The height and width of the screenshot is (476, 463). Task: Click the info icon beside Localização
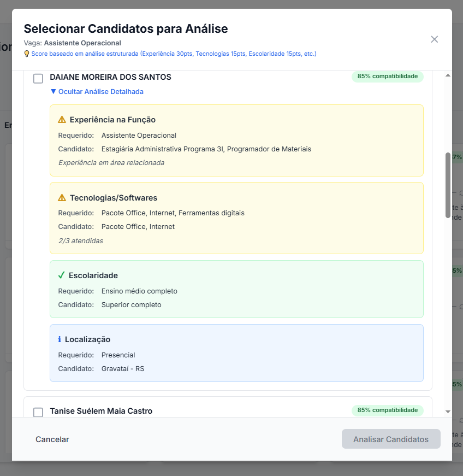click(x=60, y=339)
